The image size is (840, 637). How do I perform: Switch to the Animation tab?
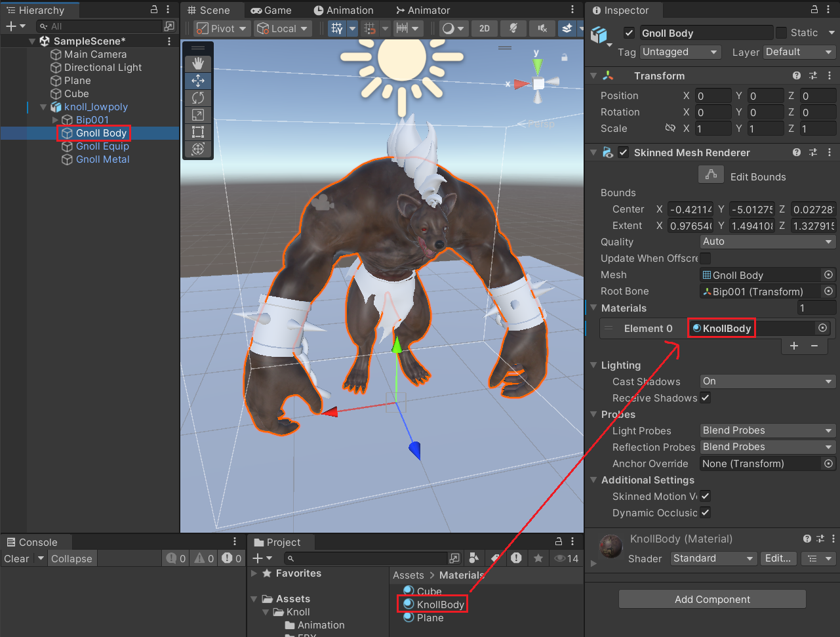point(344,10)
